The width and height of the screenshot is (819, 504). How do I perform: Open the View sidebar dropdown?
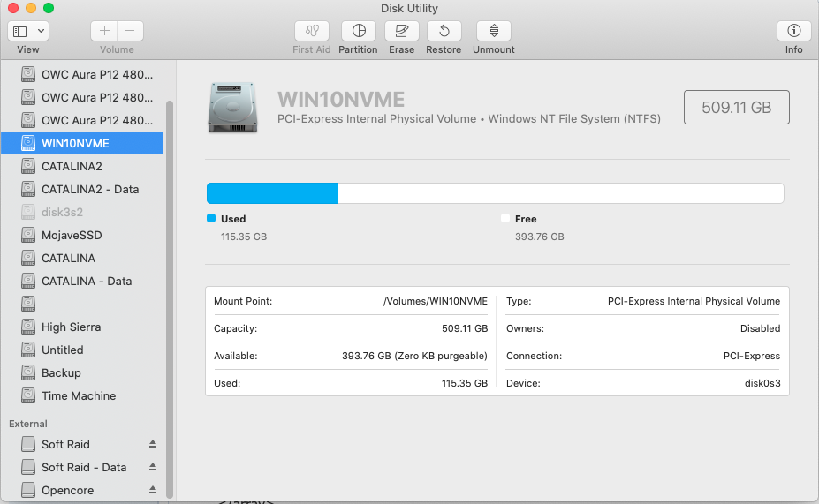[28, 31]
